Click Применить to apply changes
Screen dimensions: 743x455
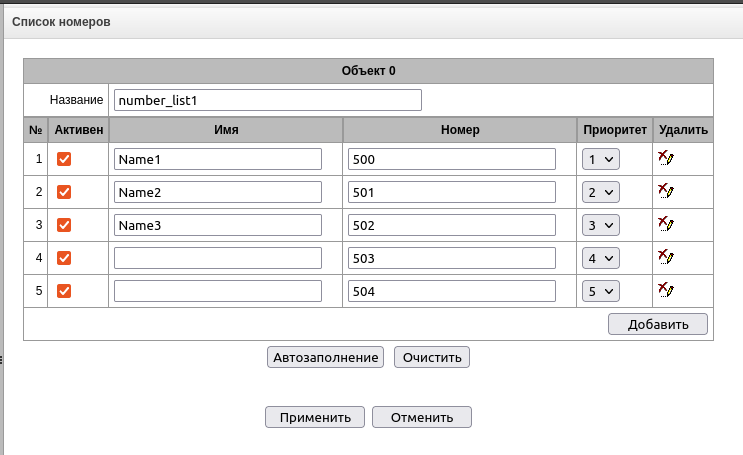[x=315, y=417]
